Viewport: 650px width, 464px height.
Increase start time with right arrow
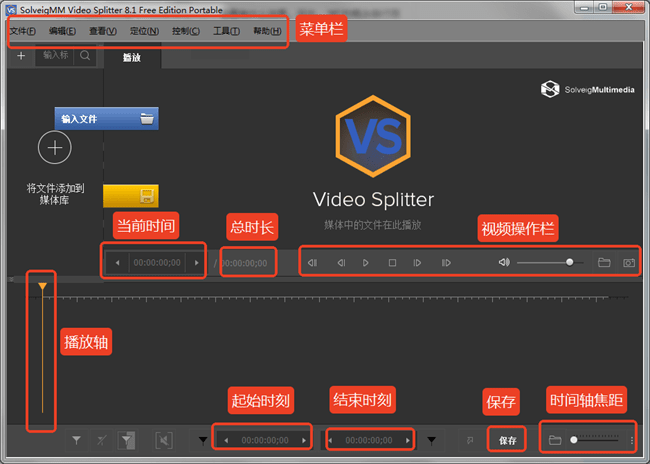pyautogui.click(x=304, y=440)
